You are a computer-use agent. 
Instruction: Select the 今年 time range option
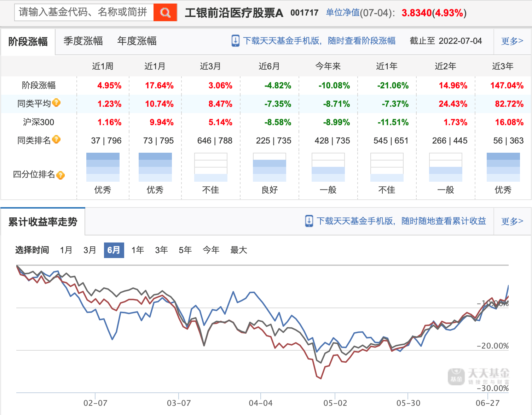coord(211,250)
